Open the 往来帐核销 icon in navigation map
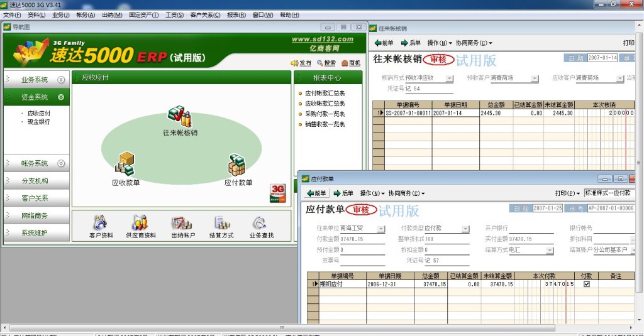 tap(179, 117)
